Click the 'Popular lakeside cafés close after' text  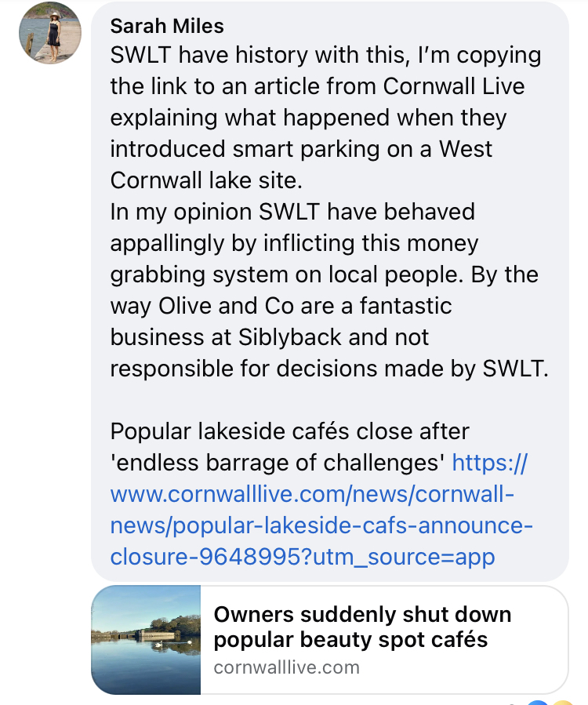click(289, 431)
